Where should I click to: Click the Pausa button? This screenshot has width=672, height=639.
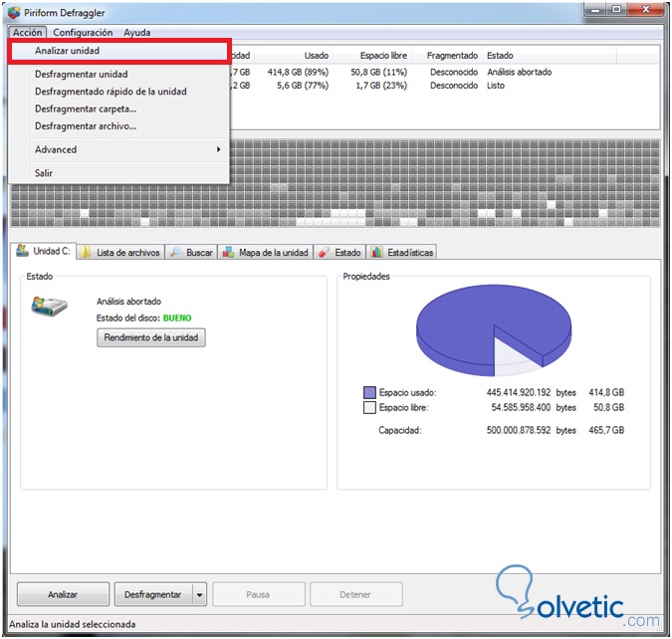pos(259,594)
